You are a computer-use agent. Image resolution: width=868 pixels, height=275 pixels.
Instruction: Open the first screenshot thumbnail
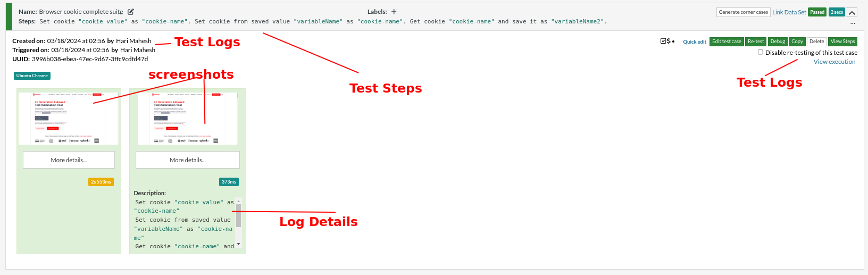coord(69,118)
